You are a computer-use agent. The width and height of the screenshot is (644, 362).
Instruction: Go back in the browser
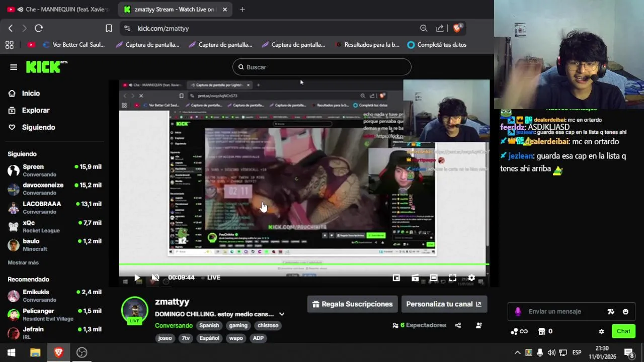coord(11,28)
